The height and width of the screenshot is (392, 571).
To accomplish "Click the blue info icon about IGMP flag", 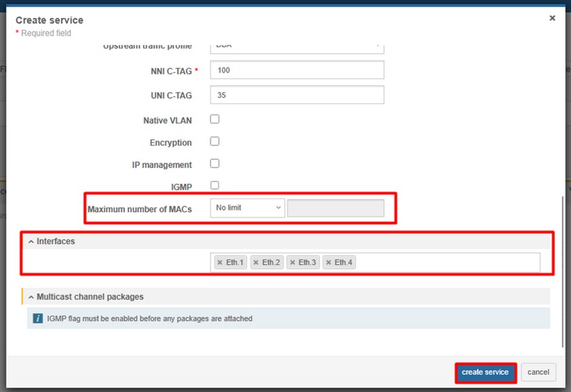I will coord(38,318).
